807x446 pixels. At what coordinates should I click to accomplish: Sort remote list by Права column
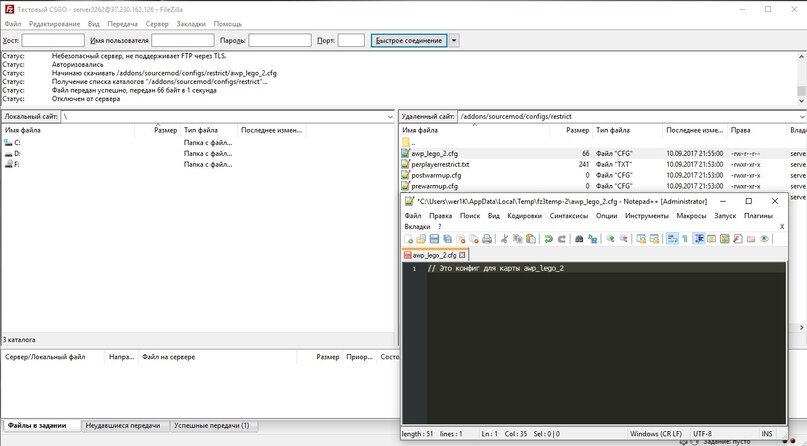click(x=757, y=130)
